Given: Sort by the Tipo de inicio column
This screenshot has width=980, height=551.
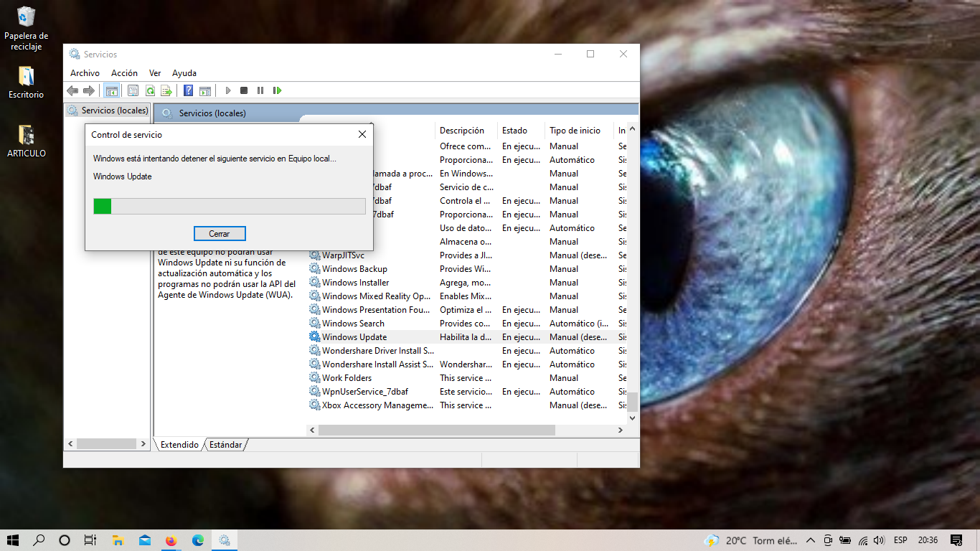Looking at the screenshot, I should [x=575, y=131].
